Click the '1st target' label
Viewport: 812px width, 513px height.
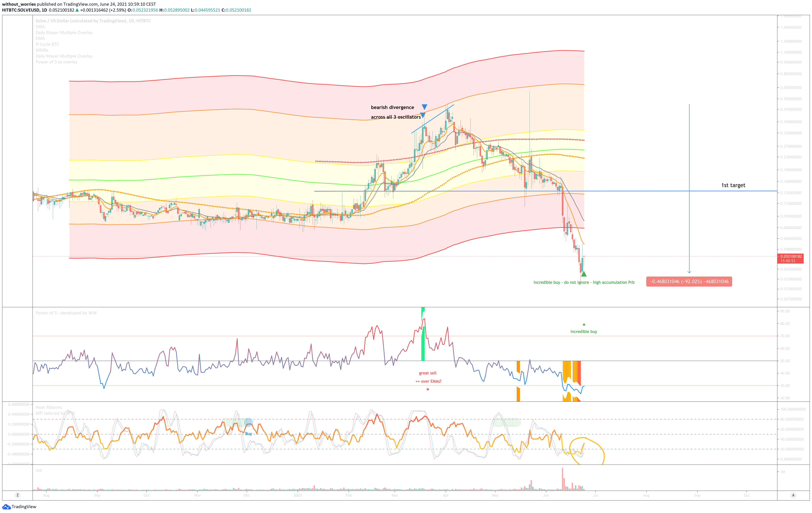pyautogui.click(x=733, y=185)
